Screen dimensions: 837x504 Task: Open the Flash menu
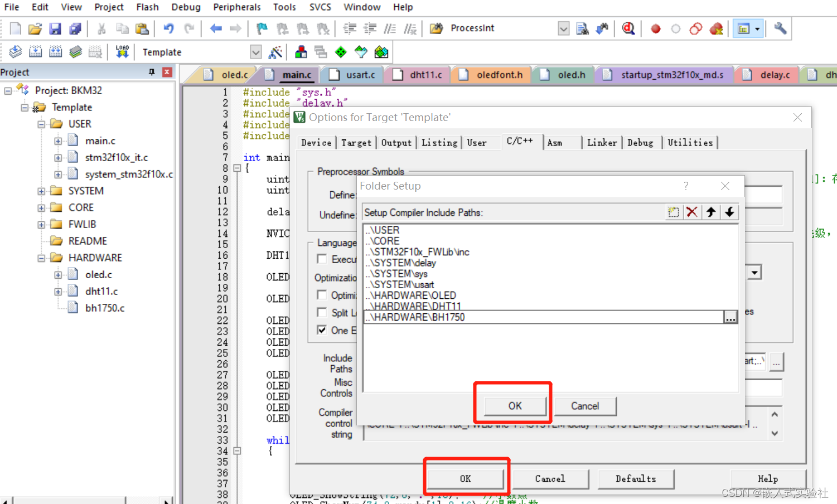147,7
